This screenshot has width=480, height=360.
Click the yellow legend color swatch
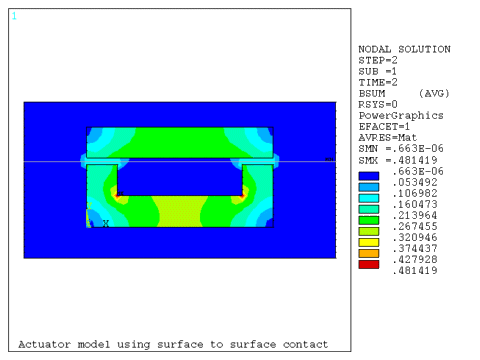(369, 242)
